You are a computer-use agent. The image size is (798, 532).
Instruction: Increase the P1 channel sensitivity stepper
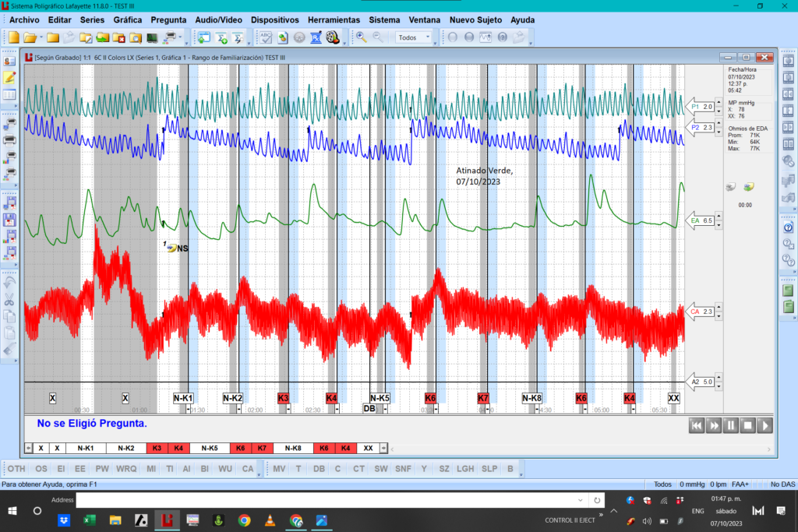(x=719, y=103)
